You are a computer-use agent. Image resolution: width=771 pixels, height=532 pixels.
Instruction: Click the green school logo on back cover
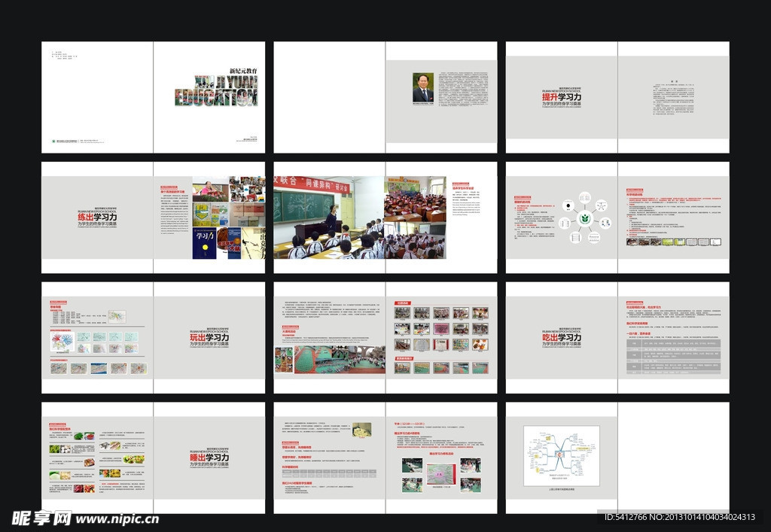(53, 141)
